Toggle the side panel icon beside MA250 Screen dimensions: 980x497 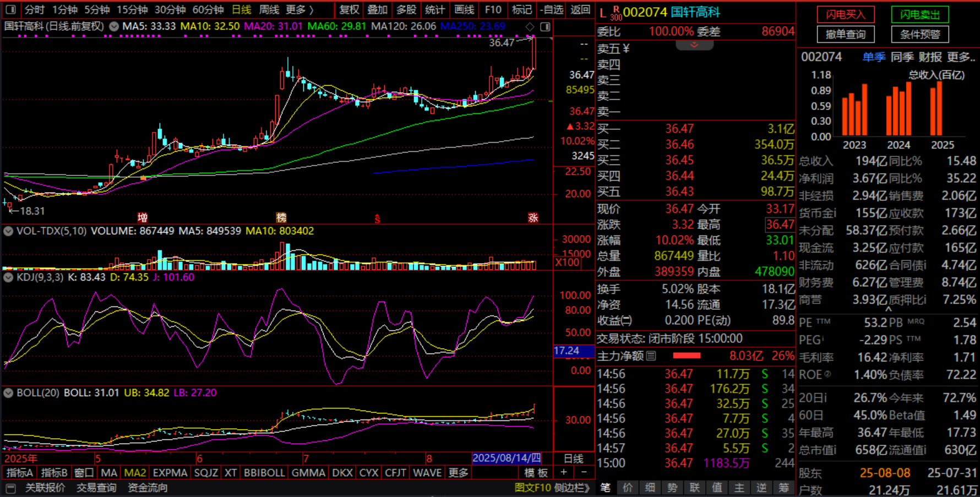click(x=545, y=26)
